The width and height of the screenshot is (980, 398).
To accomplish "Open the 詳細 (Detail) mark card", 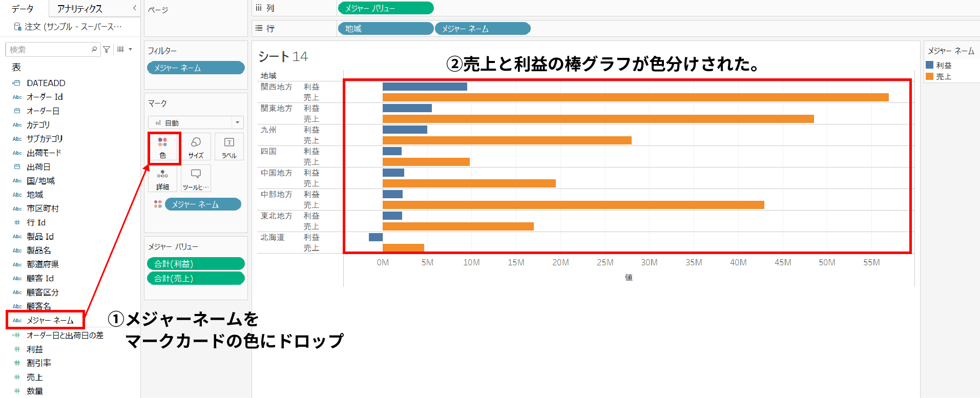I will [x=163, y=179].
